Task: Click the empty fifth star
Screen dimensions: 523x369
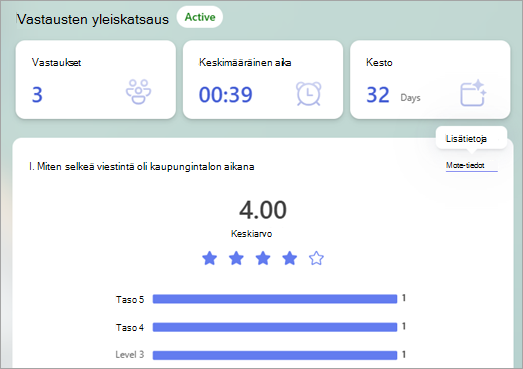Action: click(x=316, y=258)
